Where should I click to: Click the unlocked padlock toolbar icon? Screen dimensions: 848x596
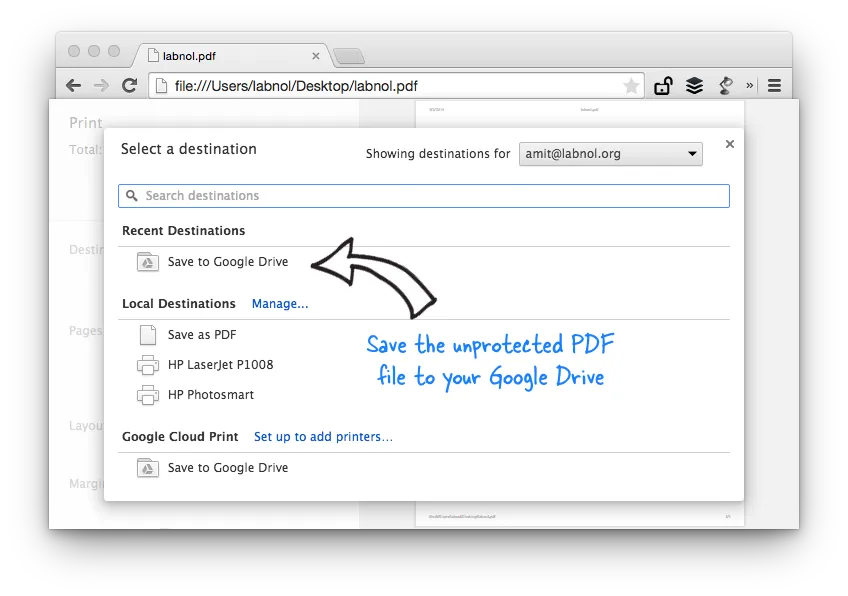coord(663,86)
